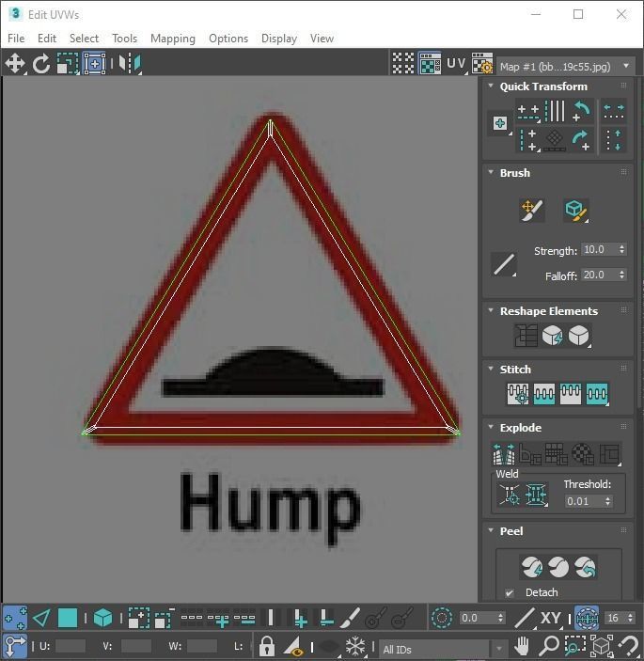
Task: Edit the brush Falloff value field
Action: click(599, 275)
